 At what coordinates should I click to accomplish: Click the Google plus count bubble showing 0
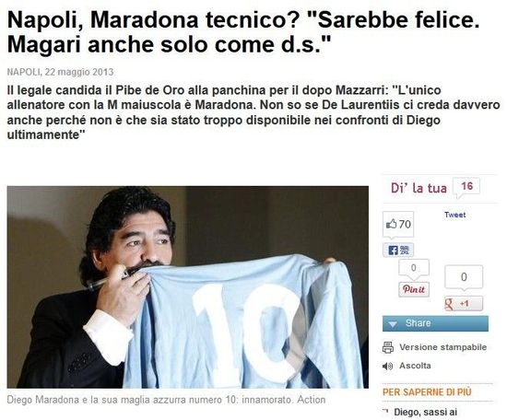click(464, 277)
